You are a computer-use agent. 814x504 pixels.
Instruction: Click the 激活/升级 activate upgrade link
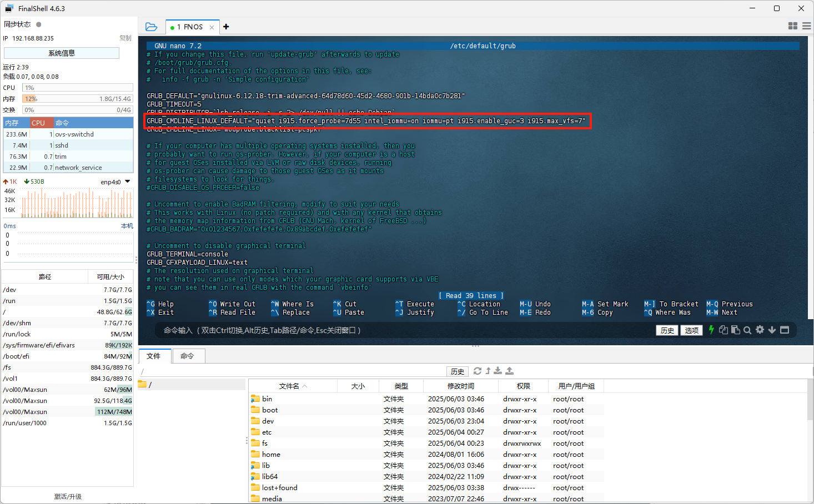coord(68,497)
